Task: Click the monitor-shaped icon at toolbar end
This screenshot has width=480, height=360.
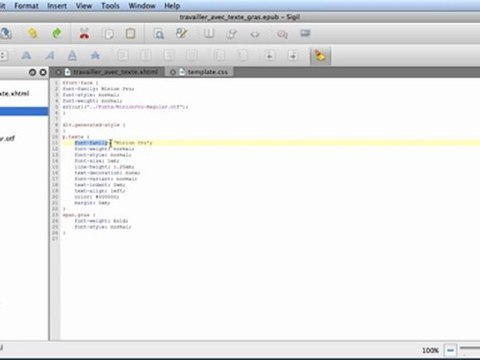Action: [305, 33]
